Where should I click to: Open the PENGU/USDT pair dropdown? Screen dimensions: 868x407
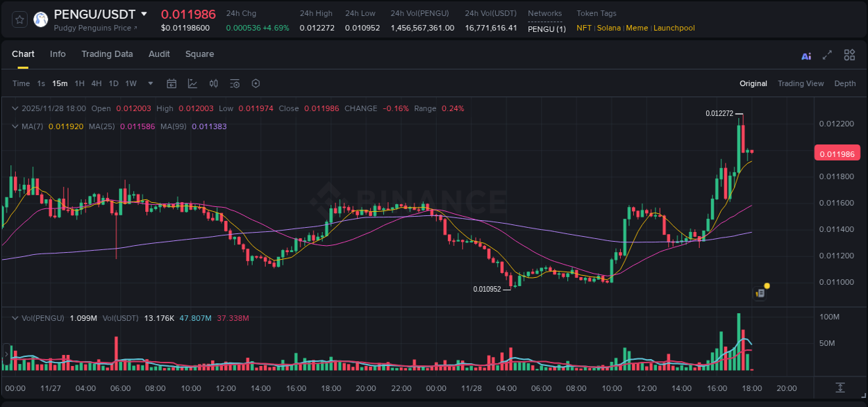(144, 14)
